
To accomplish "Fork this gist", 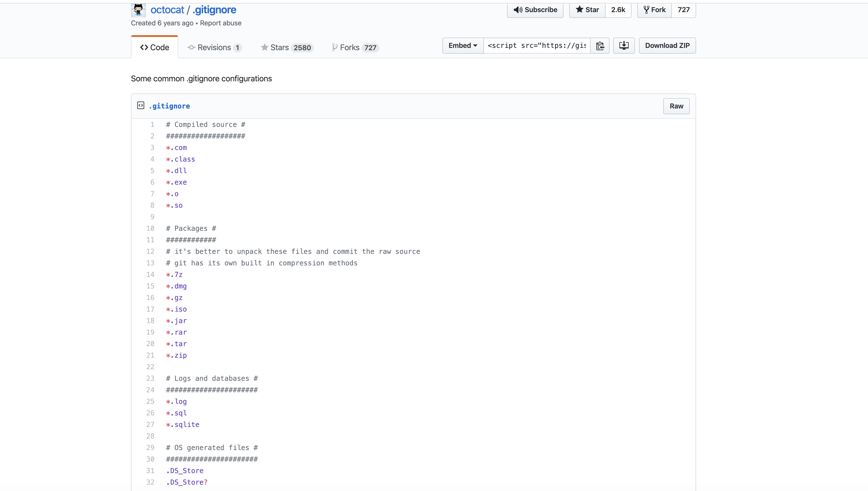I will (x=654, y=10).
